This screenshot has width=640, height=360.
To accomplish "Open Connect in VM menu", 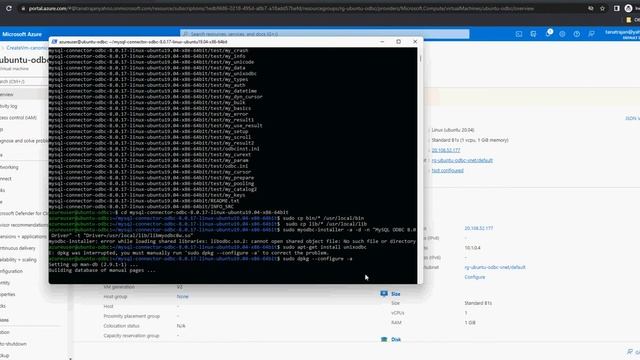I will point(6,179).
